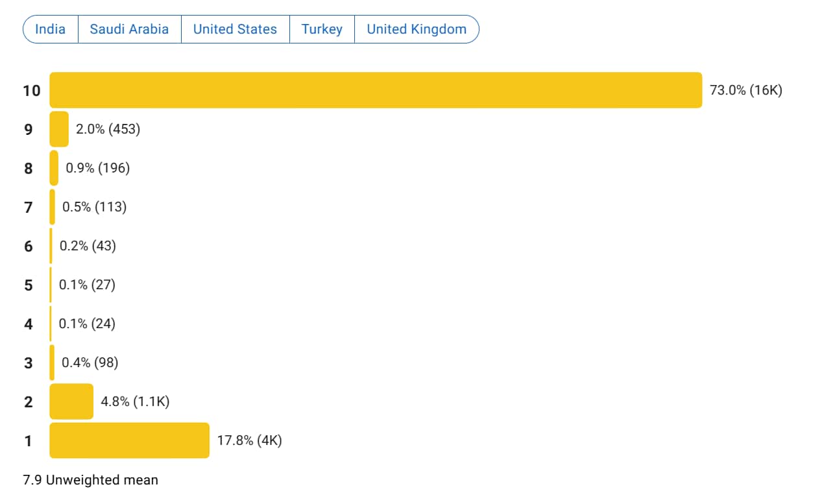Click the 0.9% (196) value label

pyautogui.click(x=98, y=168)
